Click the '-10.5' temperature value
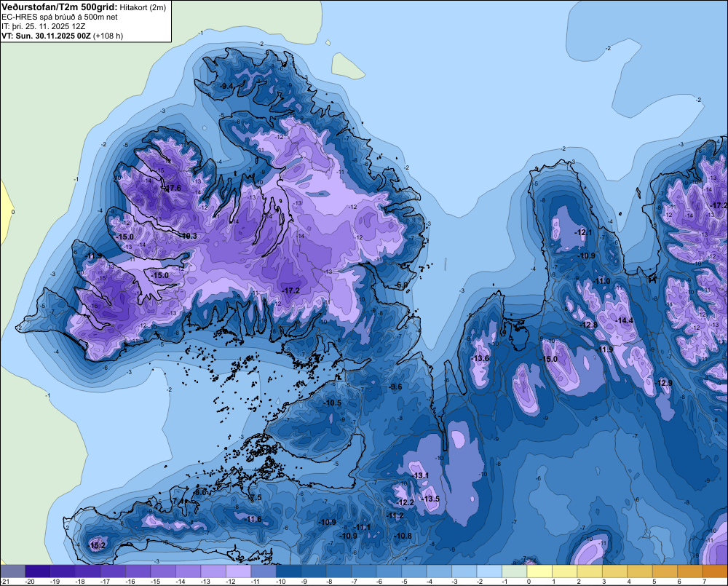The width and height of the screenshot is (728, 586). [333, 403]
